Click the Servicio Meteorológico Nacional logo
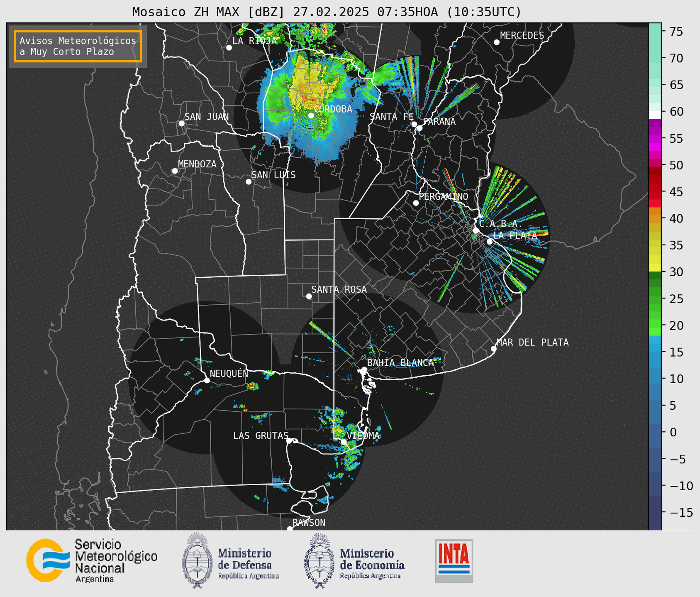This screenshot has width=700, height=597. point(92,560)
